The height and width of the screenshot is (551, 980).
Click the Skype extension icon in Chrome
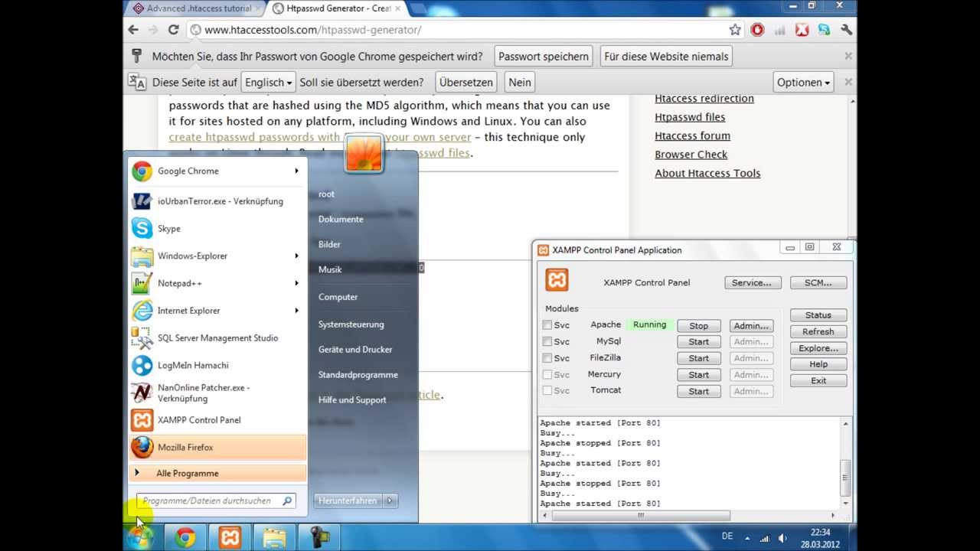824,30
